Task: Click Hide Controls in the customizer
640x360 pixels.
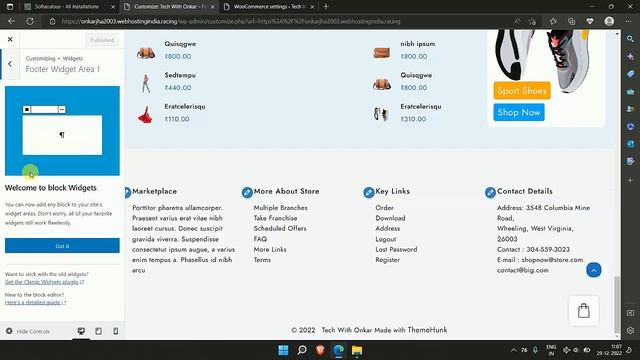Action: click(x=28, y=331)
